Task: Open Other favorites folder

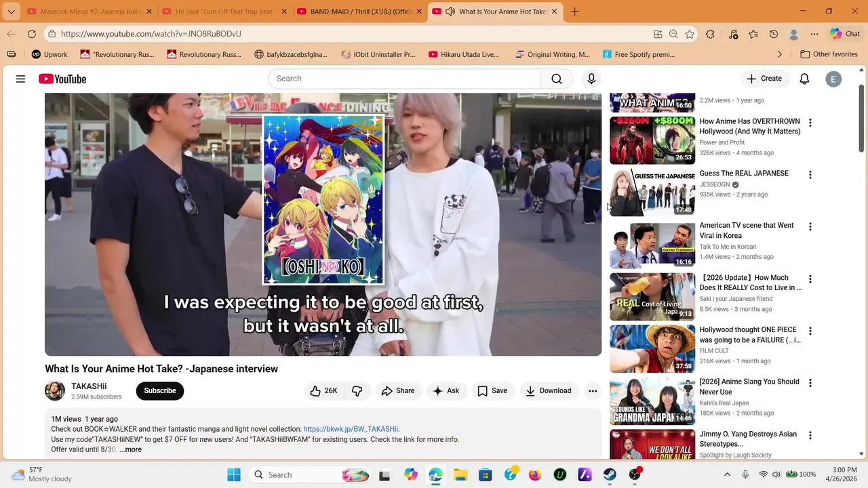Action: [x=829, y=54]
